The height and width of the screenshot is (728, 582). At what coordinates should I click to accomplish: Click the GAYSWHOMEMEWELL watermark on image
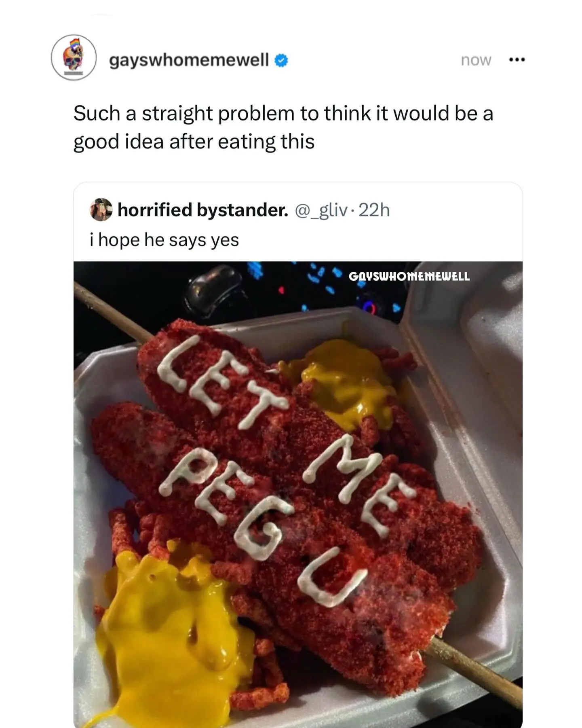409,276
